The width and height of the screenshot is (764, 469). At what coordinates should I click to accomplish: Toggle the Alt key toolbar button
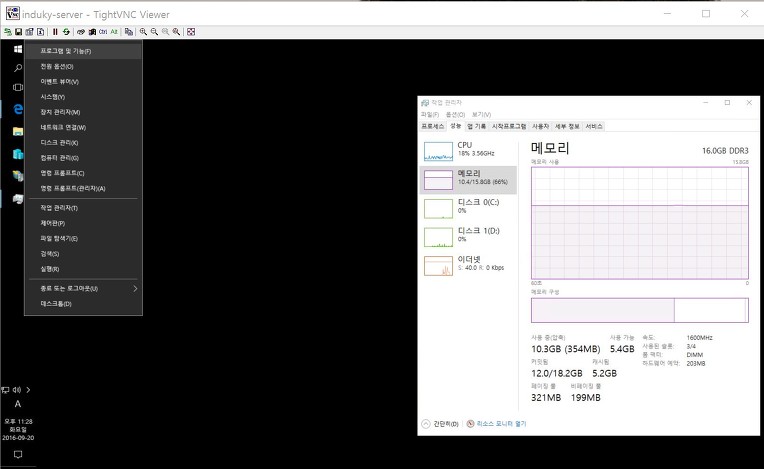click(114, 32)
